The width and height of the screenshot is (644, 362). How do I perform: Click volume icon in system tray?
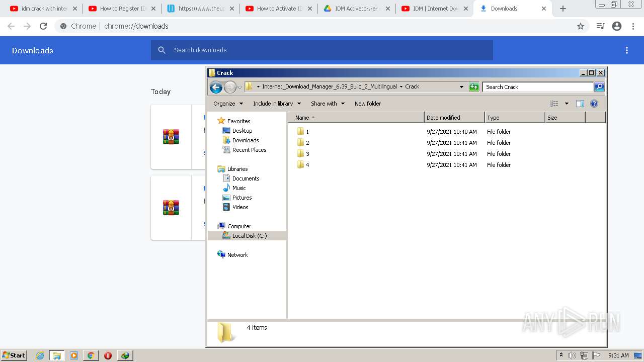pos(572,355)
